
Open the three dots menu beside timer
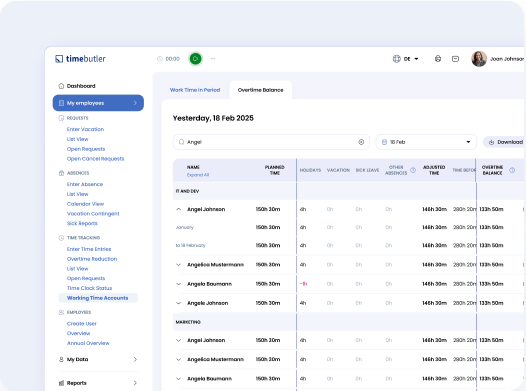tap(213, 59)
